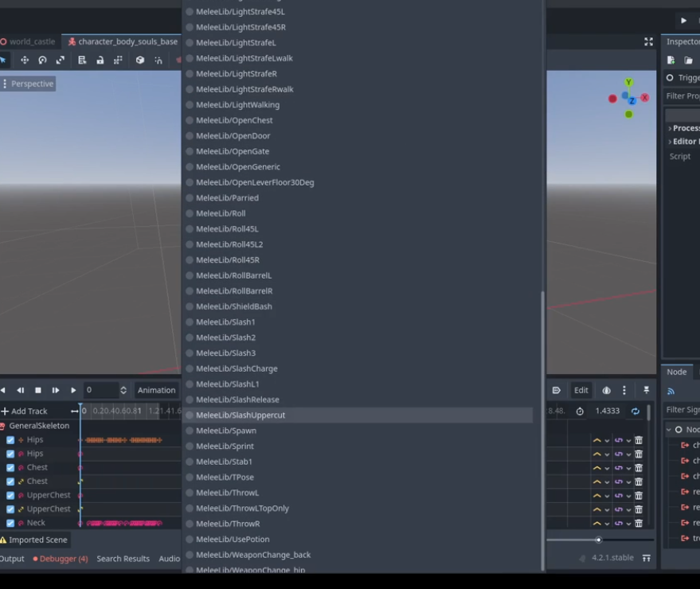700x589 pixels.
Task: Disable the second Chest scale track
Action: coord(10,482)
